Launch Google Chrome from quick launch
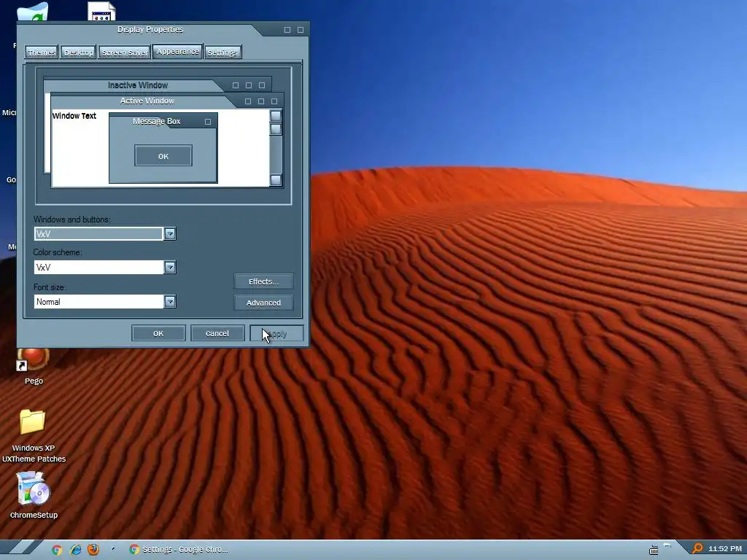747x560 pixels. (x=57, y=550)
